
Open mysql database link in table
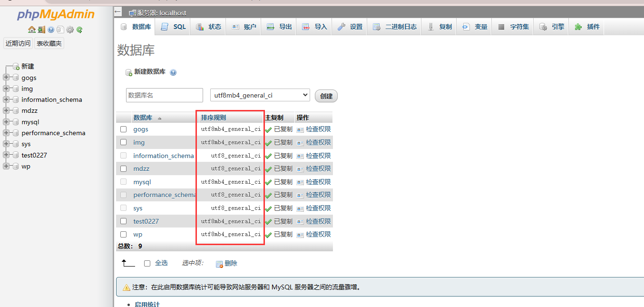pyautogui.click(x=142, y=182)
